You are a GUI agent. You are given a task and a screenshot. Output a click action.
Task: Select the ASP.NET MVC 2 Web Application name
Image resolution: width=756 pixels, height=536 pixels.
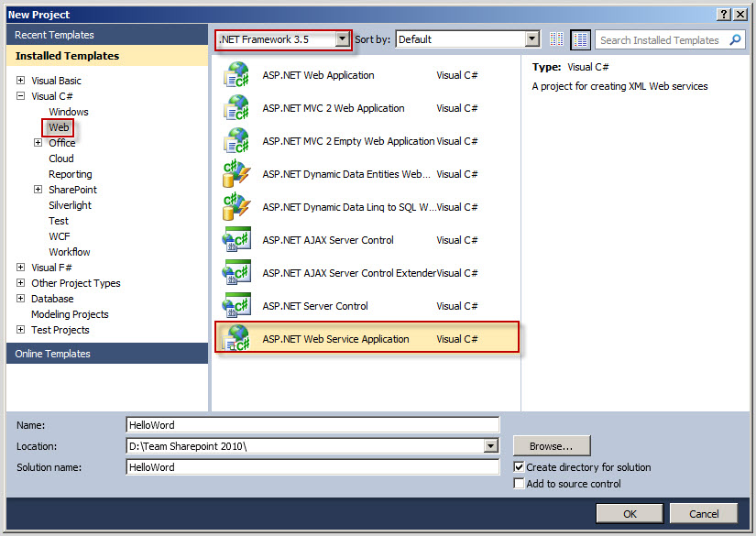(x=334, y=108)
